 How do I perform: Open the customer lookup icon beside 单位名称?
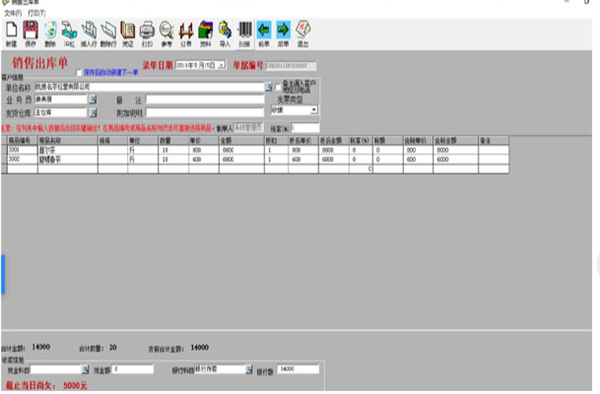pos(269,87)
